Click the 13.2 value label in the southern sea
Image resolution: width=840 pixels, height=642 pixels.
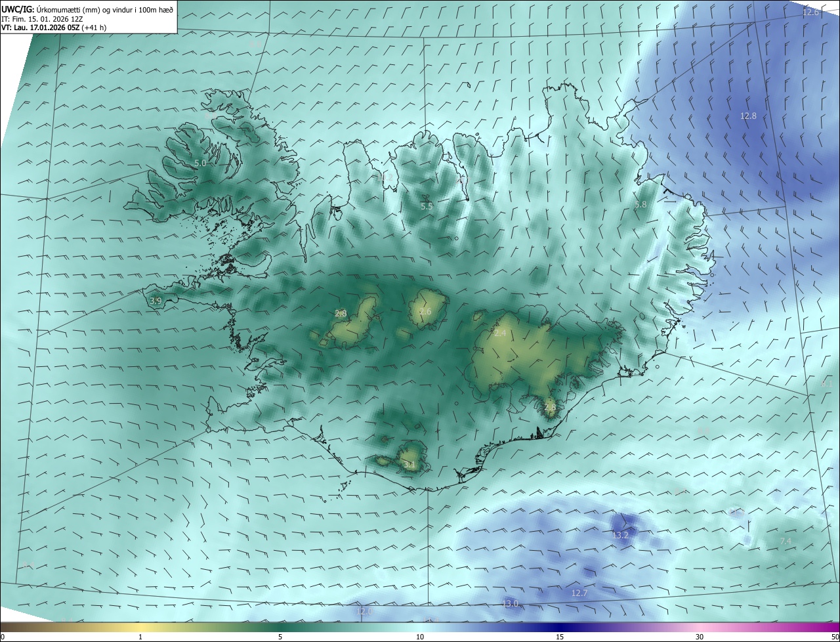620,536
